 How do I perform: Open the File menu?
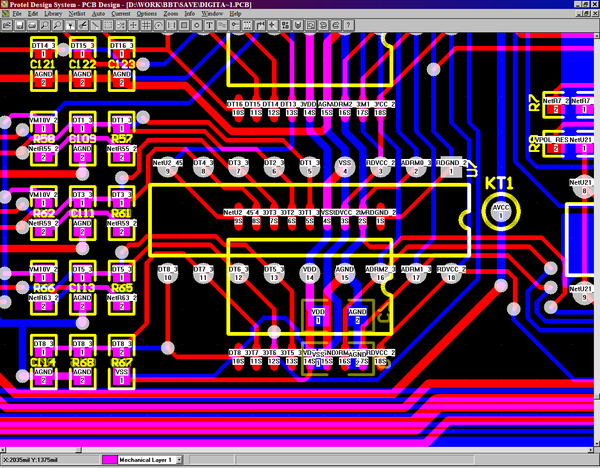[17, 14]
